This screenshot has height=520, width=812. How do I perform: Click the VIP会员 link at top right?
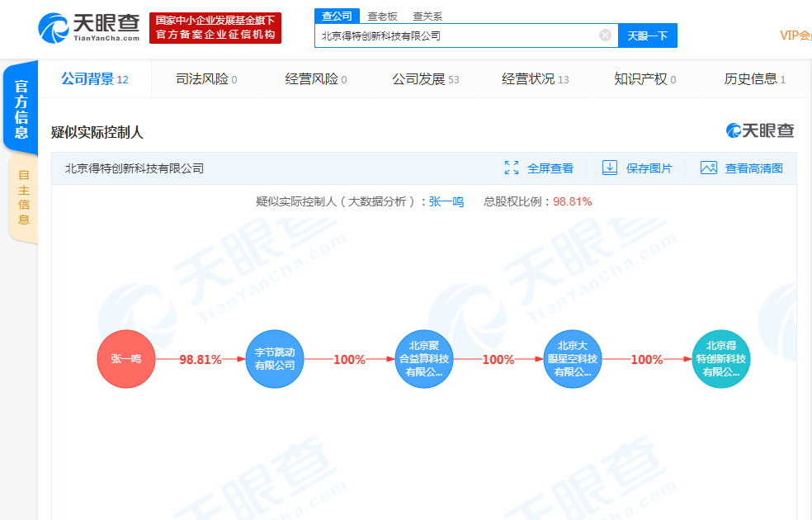[x=795, y=35]
